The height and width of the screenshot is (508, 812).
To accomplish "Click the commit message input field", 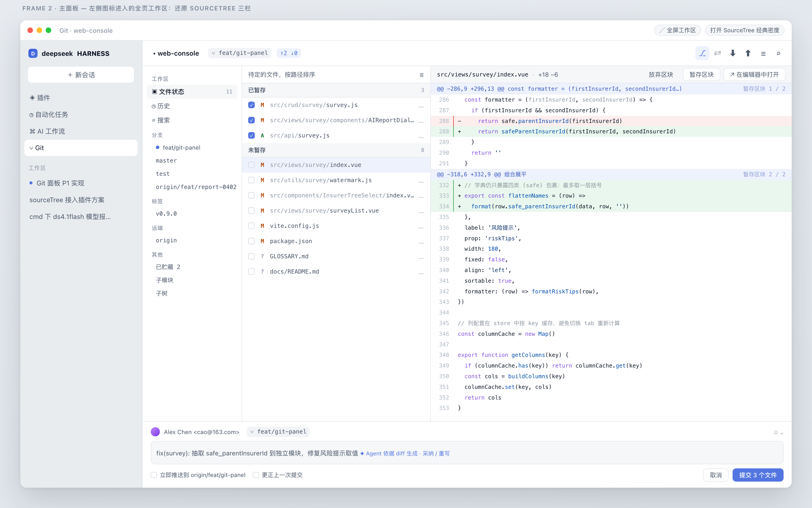I will coord(467,453).
